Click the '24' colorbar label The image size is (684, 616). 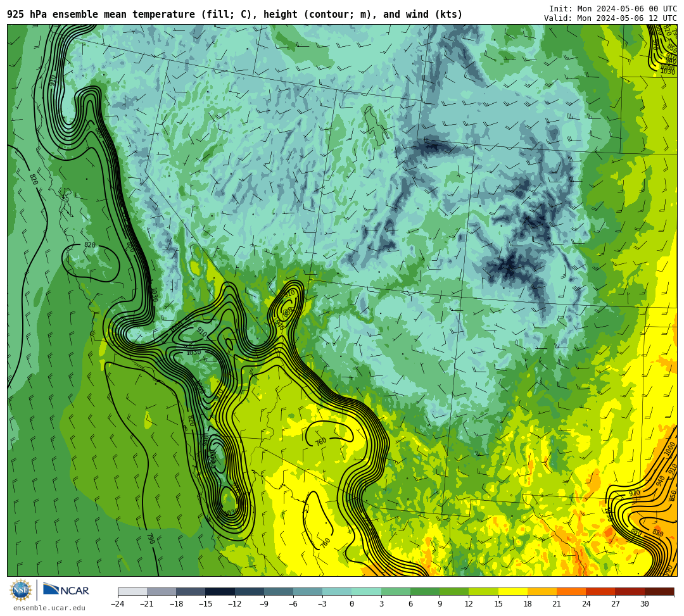pyautogui.click(x=586, y=604)
